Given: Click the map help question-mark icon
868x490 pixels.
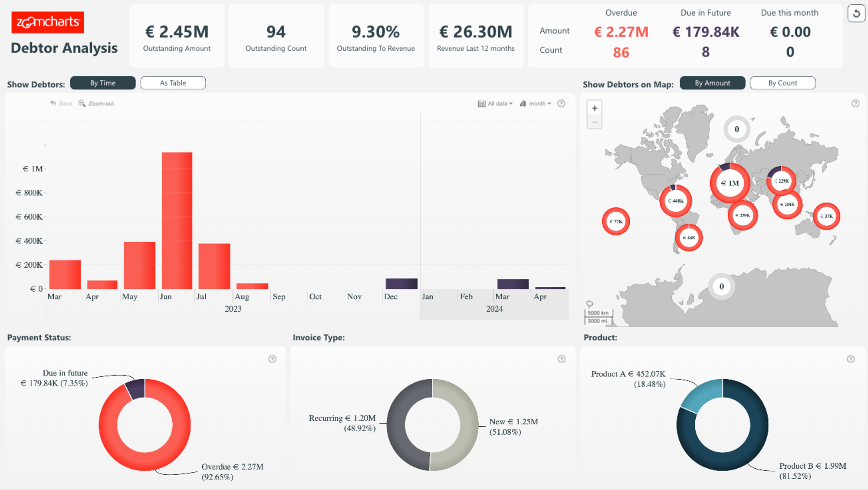Looking at the screenshot, I should pos(855,103).
